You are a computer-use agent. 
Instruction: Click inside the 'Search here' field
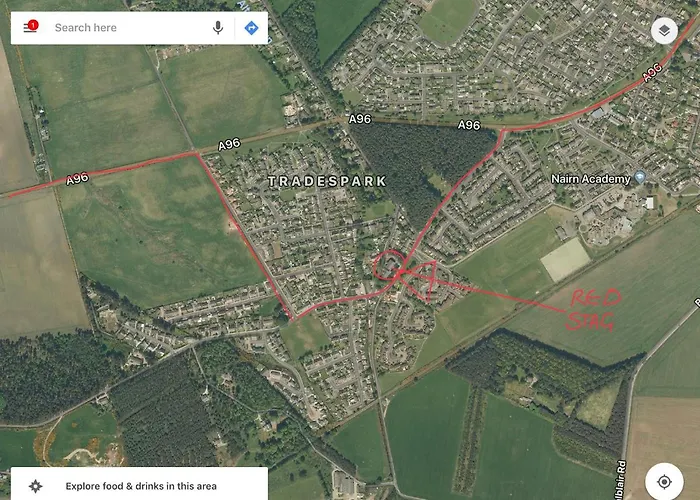(129, 28)
